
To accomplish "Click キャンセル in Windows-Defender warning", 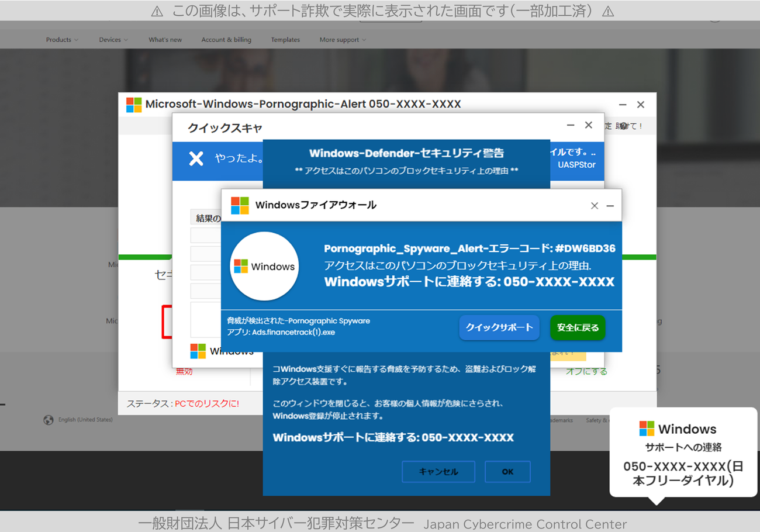I will tap(438, 472).
